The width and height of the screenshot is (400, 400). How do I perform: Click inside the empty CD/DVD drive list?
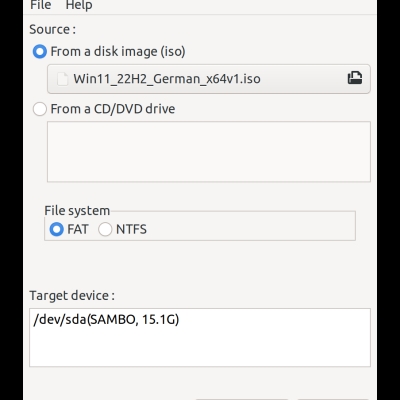(209, 152)
